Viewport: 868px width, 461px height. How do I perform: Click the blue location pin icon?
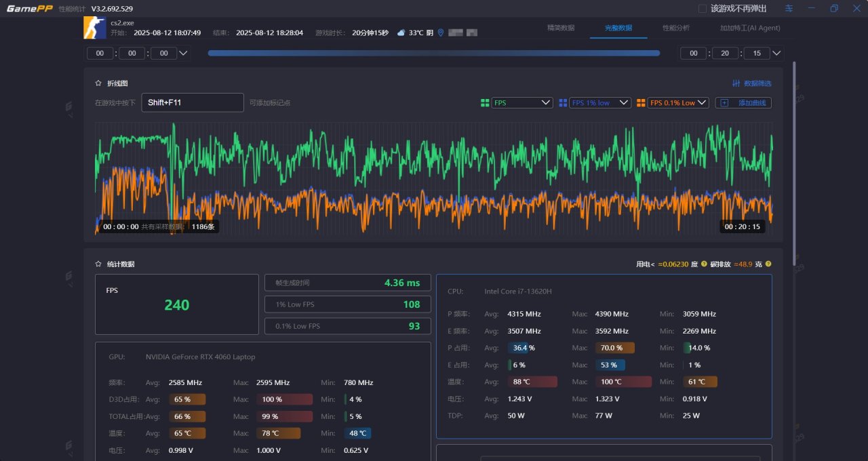[441, 33]
